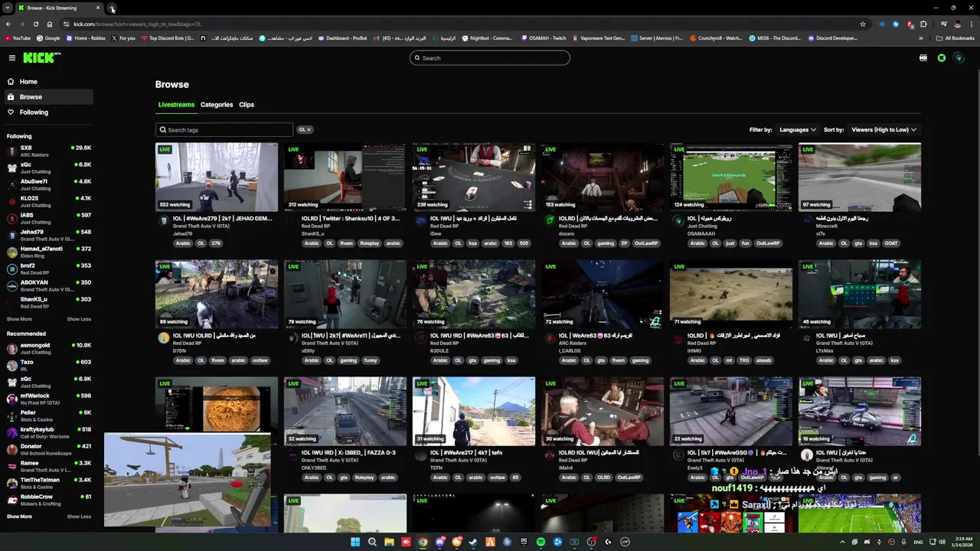
Task: Open the Discord Developer bookmark
Action: click(x=833, y=38)
